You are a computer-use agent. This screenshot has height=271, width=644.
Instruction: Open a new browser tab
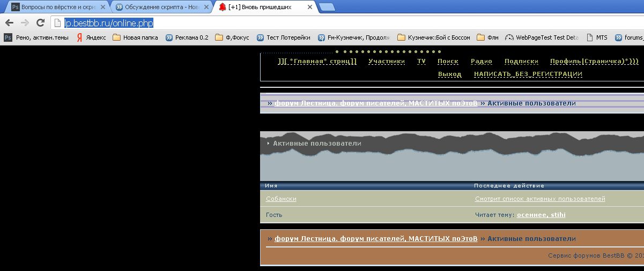coord(327,7)
